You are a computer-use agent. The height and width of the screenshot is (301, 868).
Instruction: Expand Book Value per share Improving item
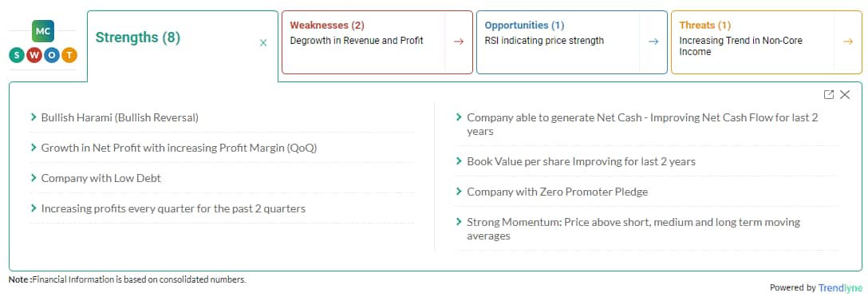coord(645,161)
